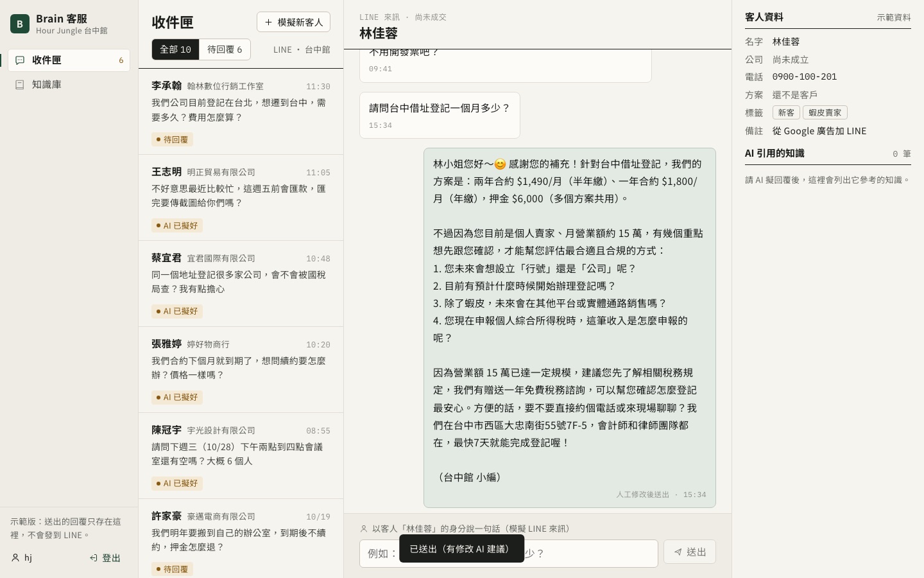The image size is (924, 578).
Task: Click the 知識庫 book icon
Action: 20,85
